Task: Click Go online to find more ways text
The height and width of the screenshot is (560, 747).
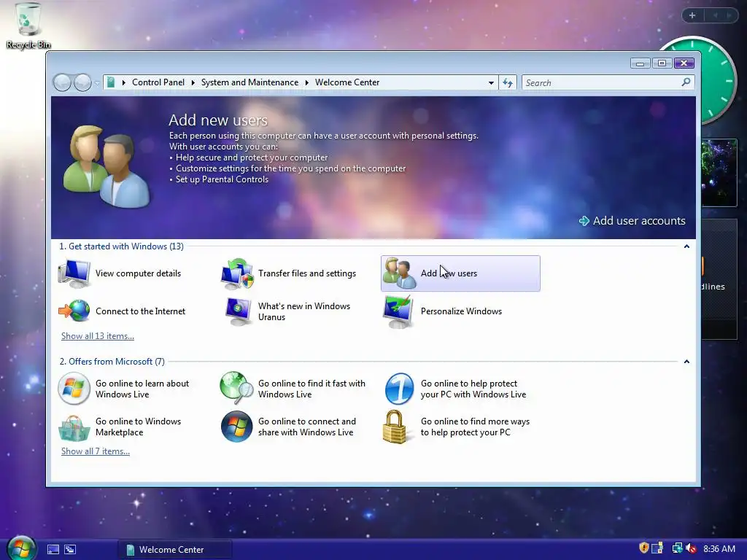Action: pyautogui.click(x=475, y=427)
